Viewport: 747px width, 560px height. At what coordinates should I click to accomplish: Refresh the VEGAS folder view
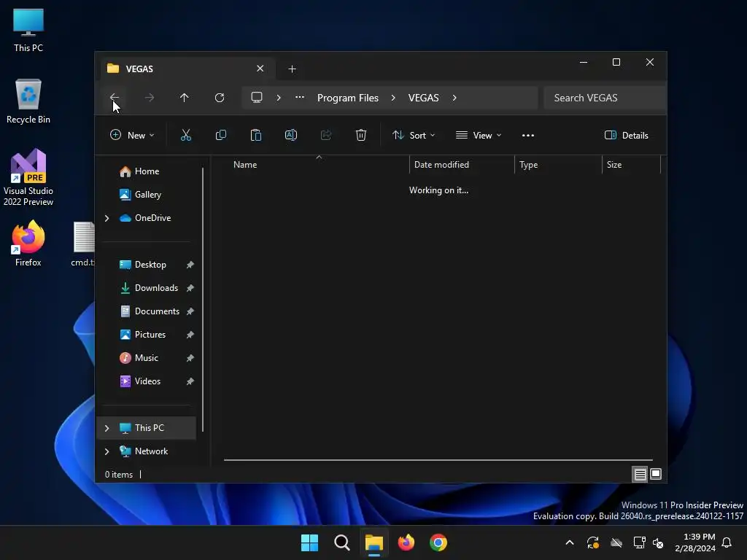point(220,98)
